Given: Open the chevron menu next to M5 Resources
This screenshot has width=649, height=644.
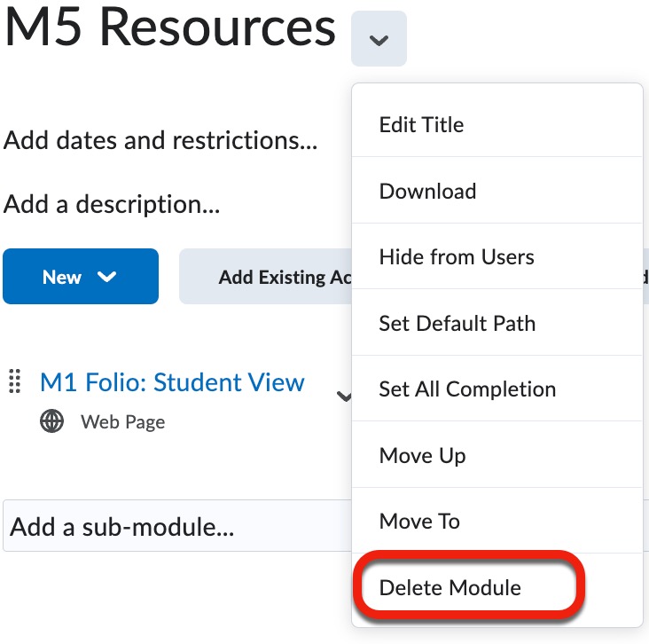Looking at the screenshot, I should click(x=379, y=39).
